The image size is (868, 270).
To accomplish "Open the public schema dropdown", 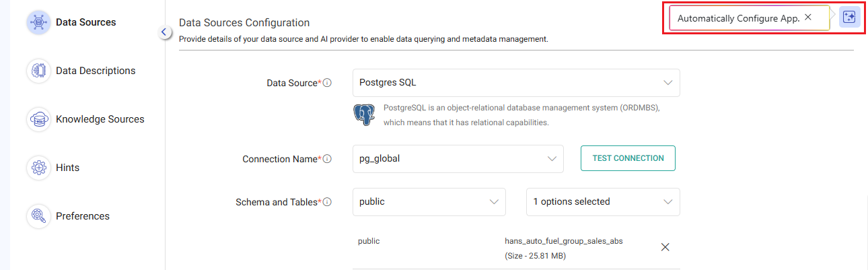I will point(429,202).
